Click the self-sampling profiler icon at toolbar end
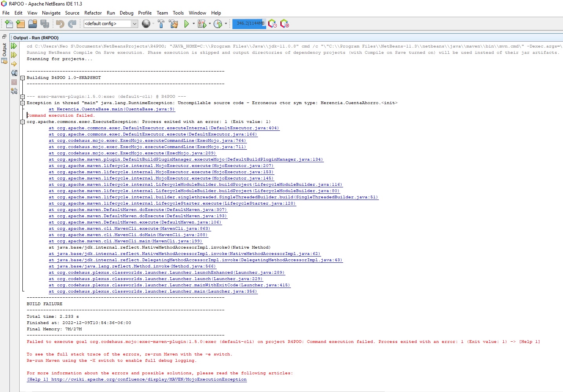 [x=285, y=24]
